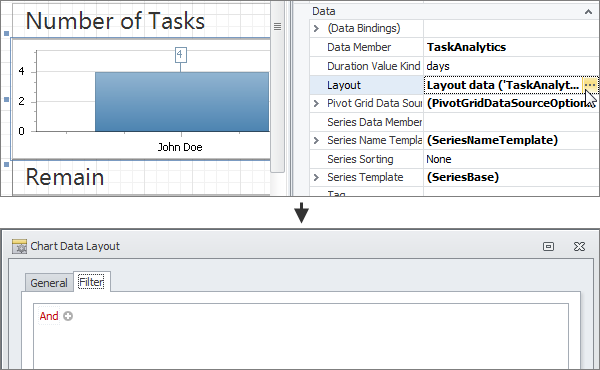Expand the (Data Bindings) property
The height and width of the screenshot is (370, 600).
(x=316, y=28)
